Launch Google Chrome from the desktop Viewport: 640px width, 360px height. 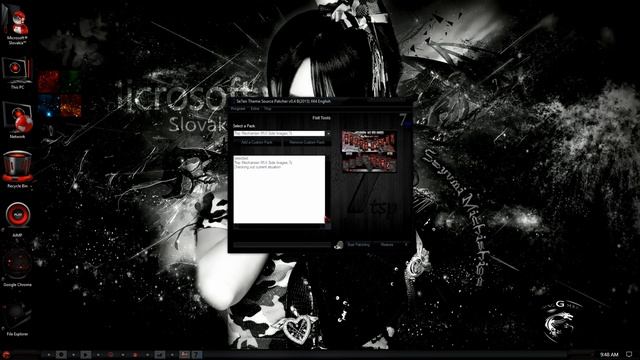pos(17,268)
